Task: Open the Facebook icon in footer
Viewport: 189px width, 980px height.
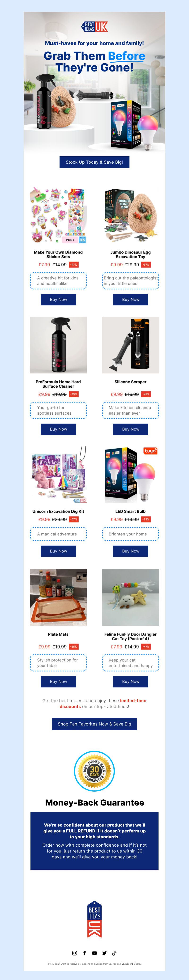Action: coord(85,953)
